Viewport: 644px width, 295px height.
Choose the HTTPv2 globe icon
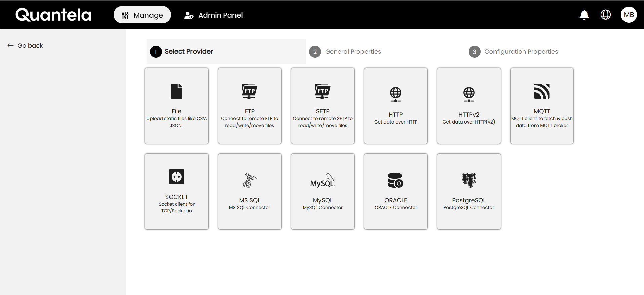pyautogui.click(x=469, y=94)
